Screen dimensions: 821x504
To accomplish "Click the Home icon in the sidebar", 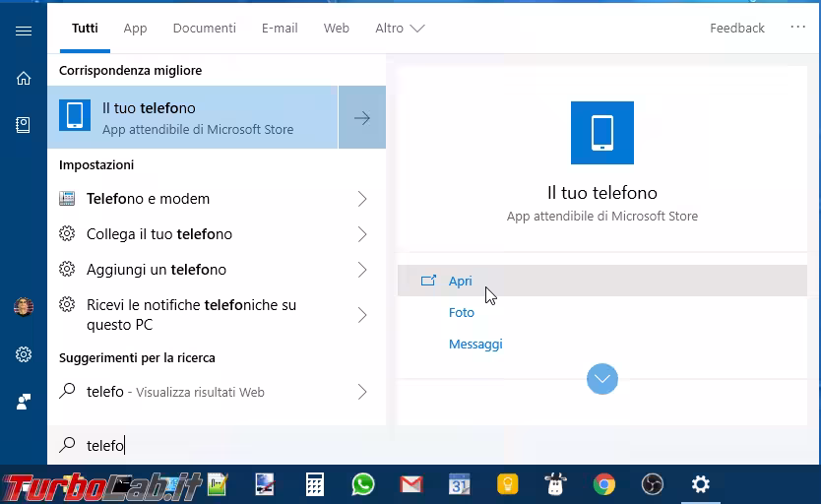I will coord(24,78).
